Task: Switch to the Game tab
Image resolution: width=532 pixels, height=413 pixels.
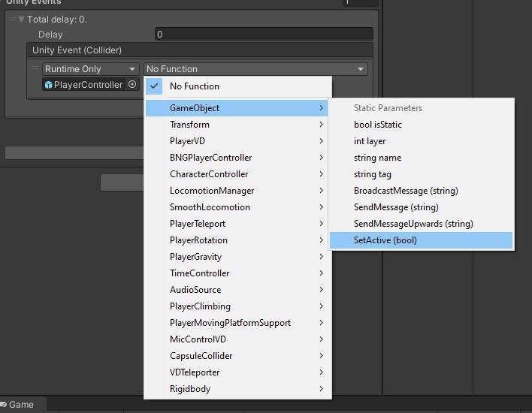Action: 21,405
